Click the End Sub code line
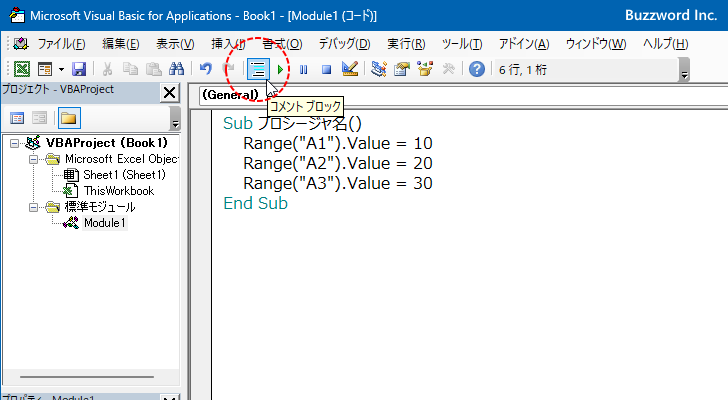728x400 pixels. [x=255, y=203]
